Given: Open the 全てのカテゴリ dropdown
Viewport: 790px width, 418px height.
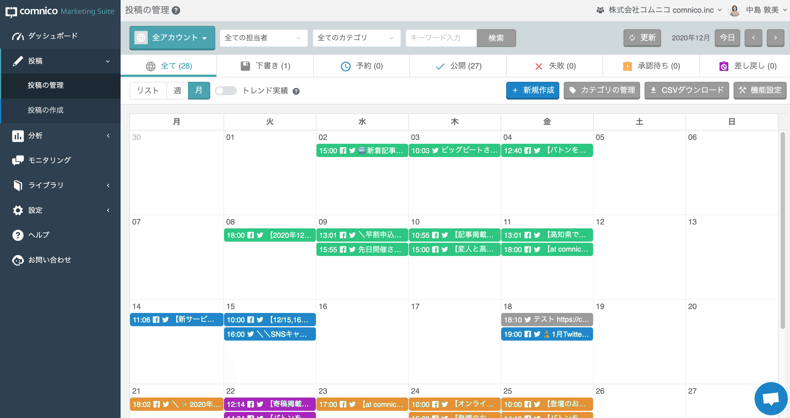Looking at the screenshot, I should point(357,38).
